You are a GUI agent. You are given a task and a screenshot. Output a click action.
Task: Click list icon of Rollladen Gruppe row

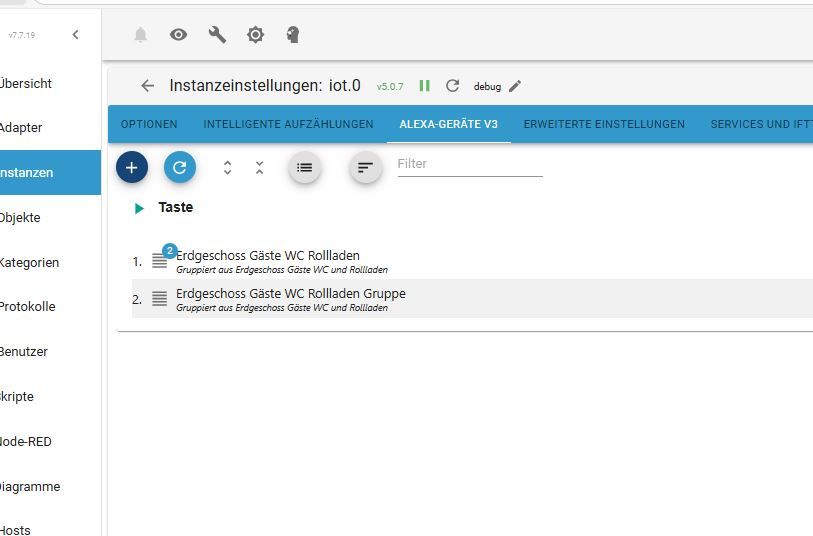(x=159, y=299)
